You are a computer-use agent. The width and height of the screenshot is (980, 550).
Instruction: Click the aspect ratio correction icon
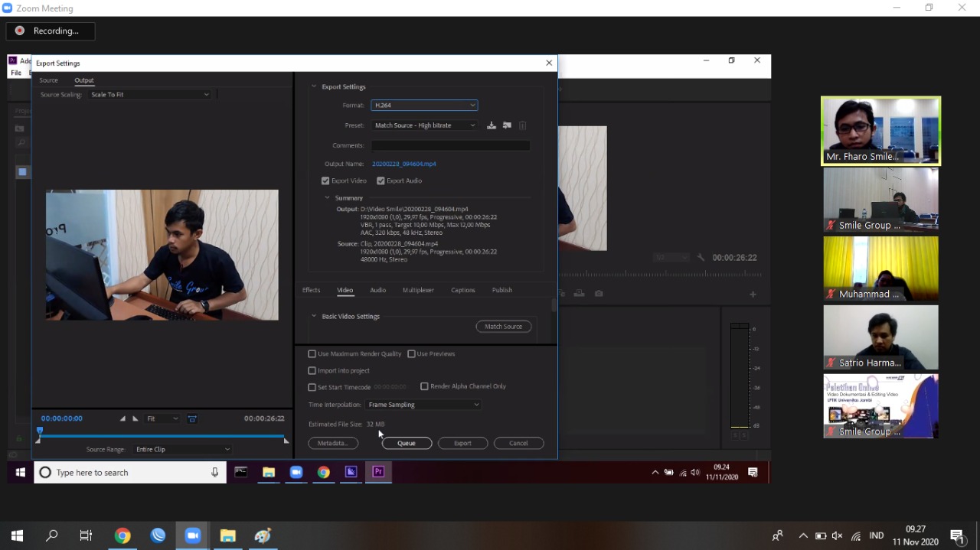click(192, 418)
